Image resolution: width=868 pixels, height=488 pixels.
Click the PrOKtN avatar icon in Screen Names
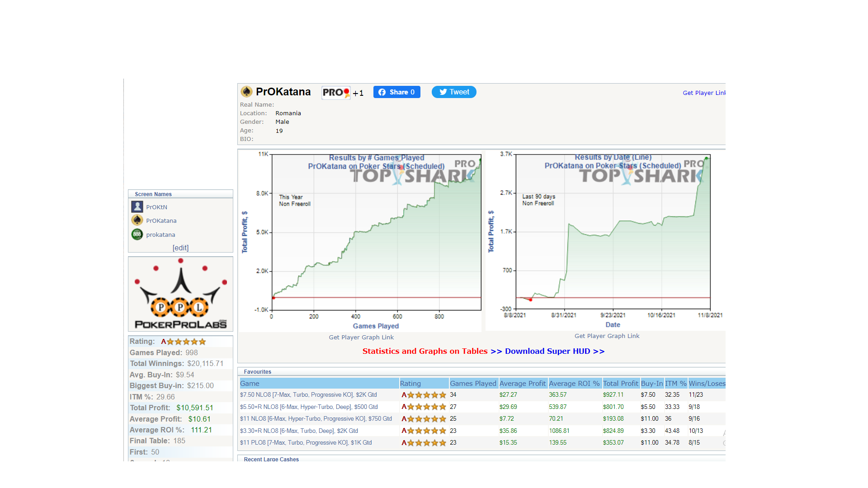(137, 207)
